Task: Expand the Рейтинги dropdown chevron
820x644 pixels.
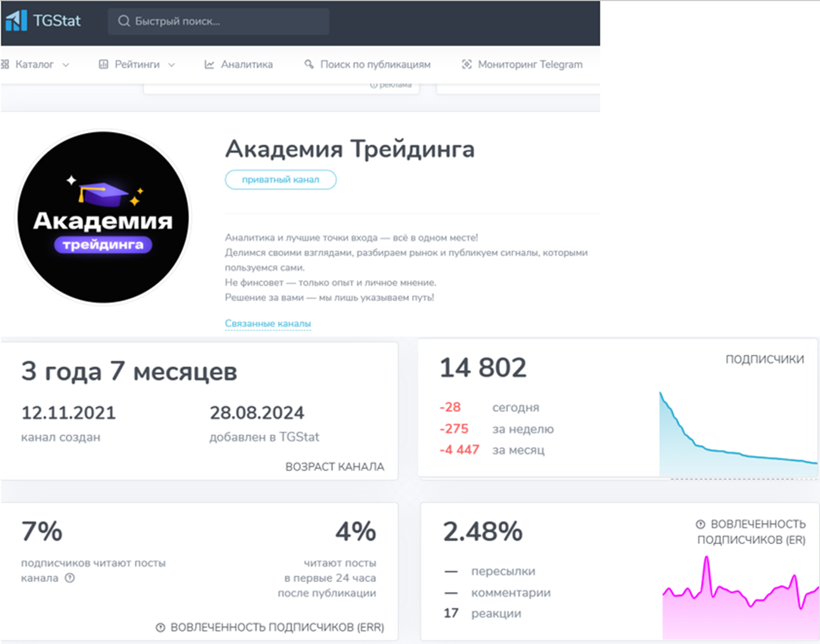Action: point(172,65)
